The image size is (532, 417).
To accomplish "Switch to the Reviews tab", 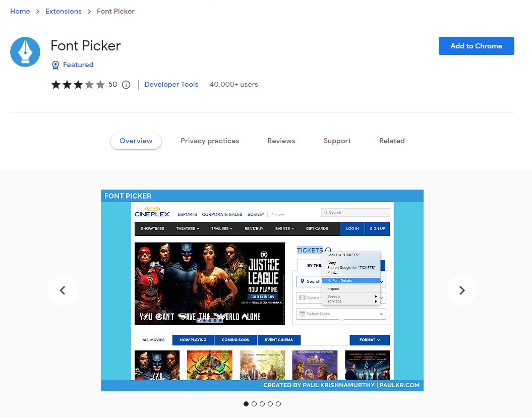I will click(281, 141).
